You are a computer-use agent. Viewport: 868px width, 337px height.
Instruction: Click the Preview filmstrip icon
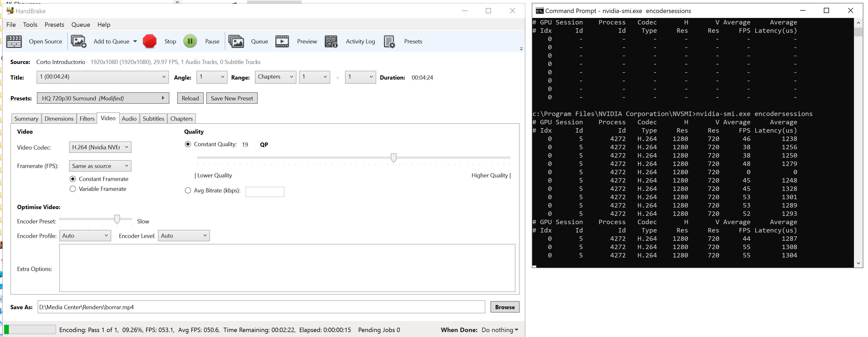click(x=282, y=42)
